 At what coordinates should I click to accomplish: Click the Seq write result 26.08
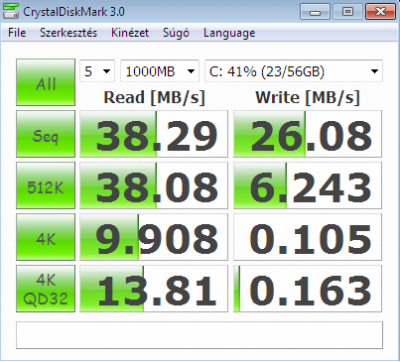point(307,134)
